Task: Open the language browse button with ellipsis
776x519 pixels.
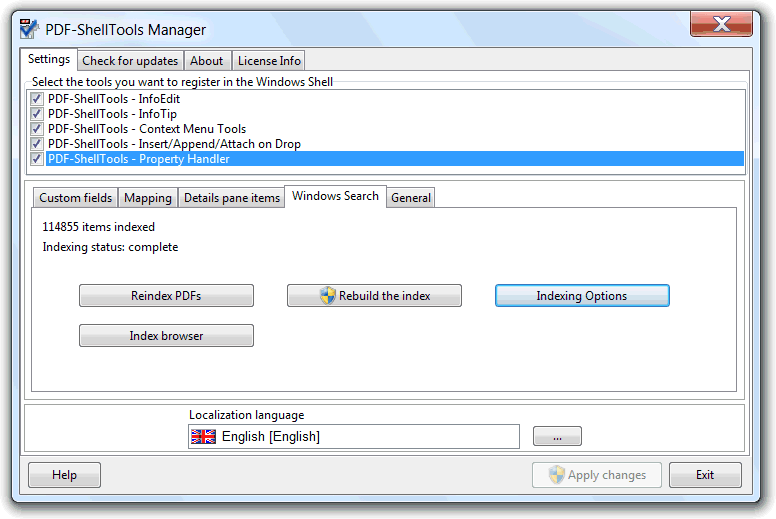Action: click(557, 437)
